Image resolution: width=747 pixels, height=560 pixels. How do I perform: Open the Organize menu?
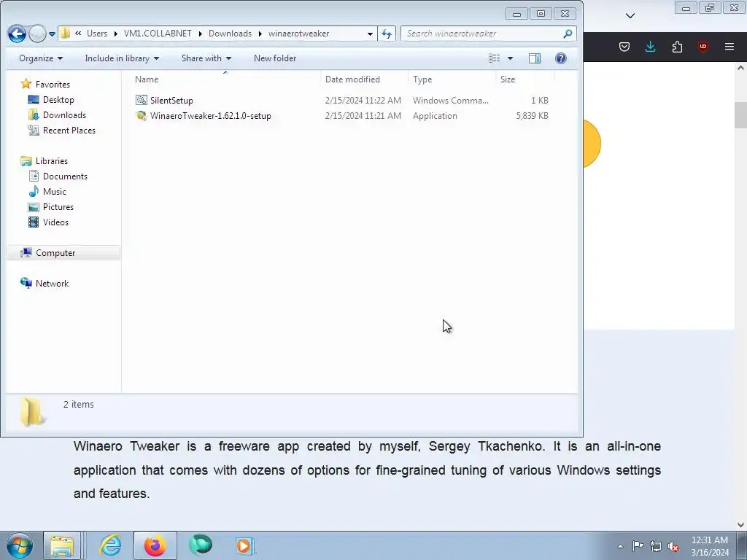point(41,58)
